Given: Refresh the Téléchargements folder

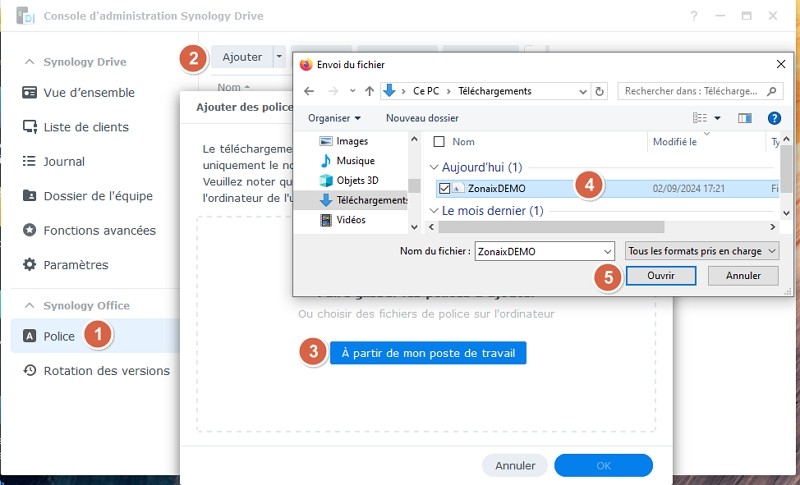Looking at the screenshot, I should pos(599,91).
